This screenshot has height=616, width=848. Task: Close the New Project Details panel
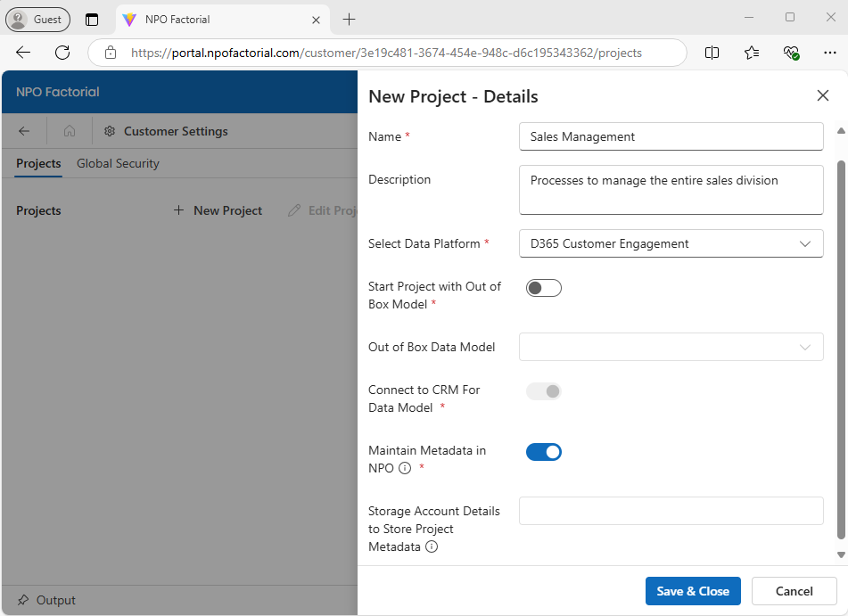[822, 95]
